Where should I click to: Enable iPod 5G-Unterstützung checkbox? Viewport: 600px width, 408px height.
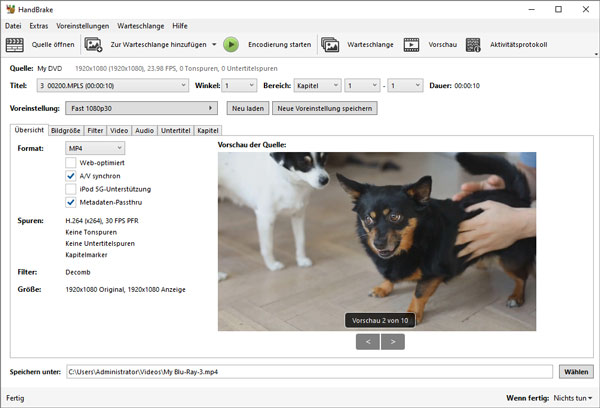coord(70,189)
